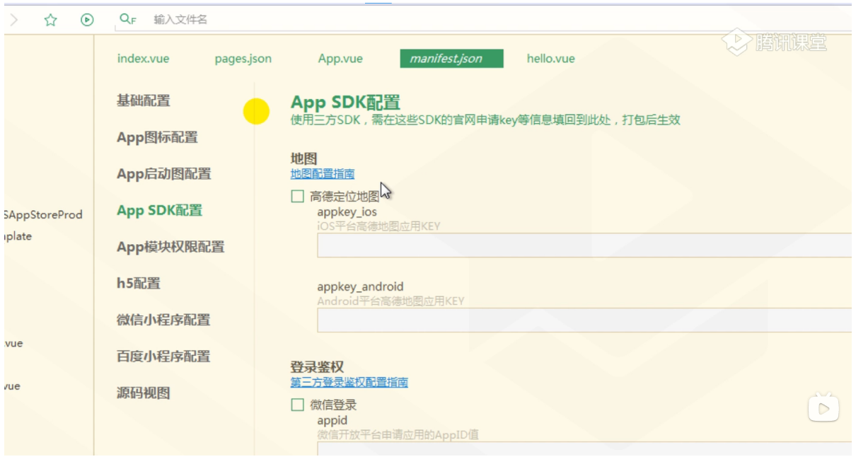
Task: Click the appkey_ios label text
Action: pos(347,211)
